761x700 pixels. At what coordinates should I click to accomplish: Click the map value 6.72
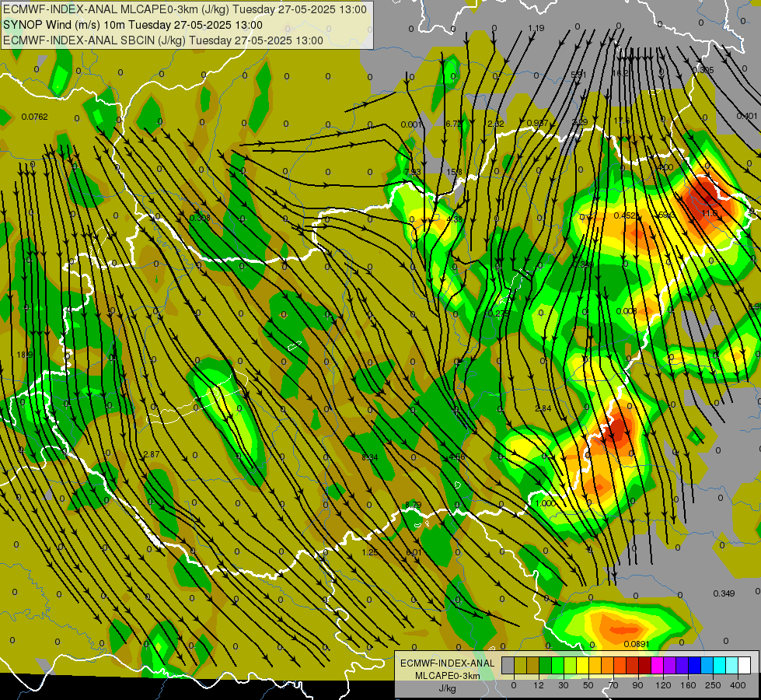pos(454,124)
